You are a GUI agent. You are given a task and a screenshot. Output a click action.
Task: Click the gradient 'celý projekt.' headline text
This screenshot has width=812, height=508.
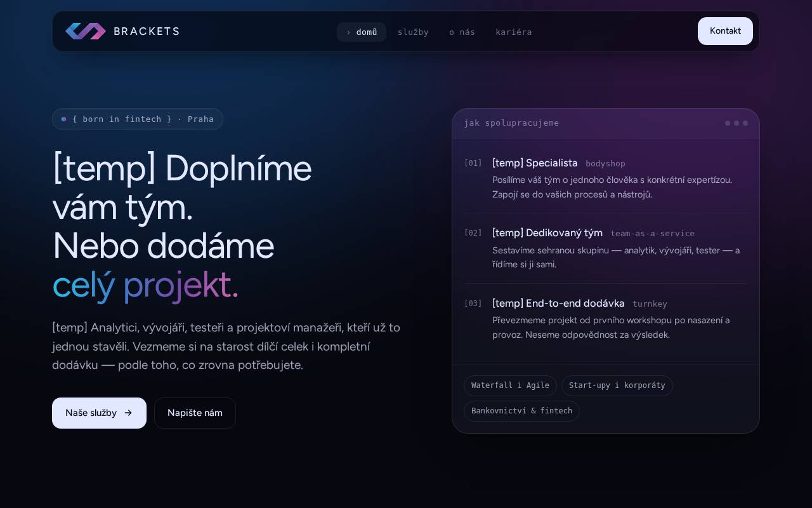pyautogui.click(x=145, y=284)
